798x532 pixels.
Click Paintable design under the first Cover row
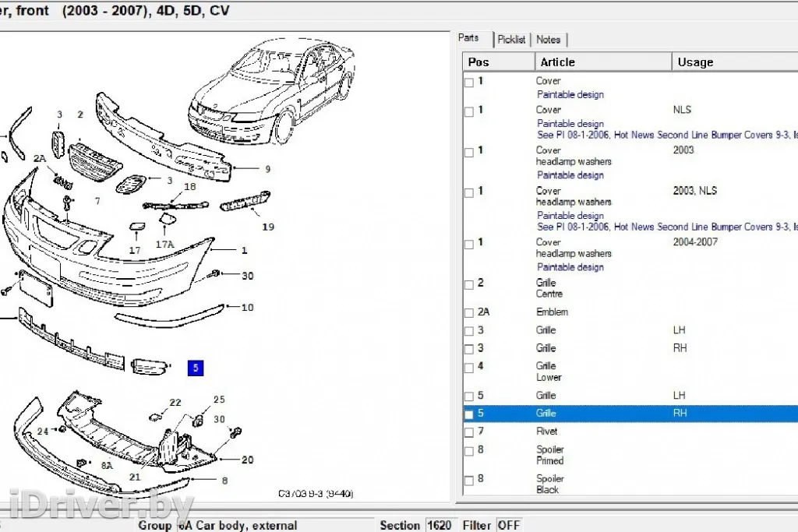click(570, 94)
